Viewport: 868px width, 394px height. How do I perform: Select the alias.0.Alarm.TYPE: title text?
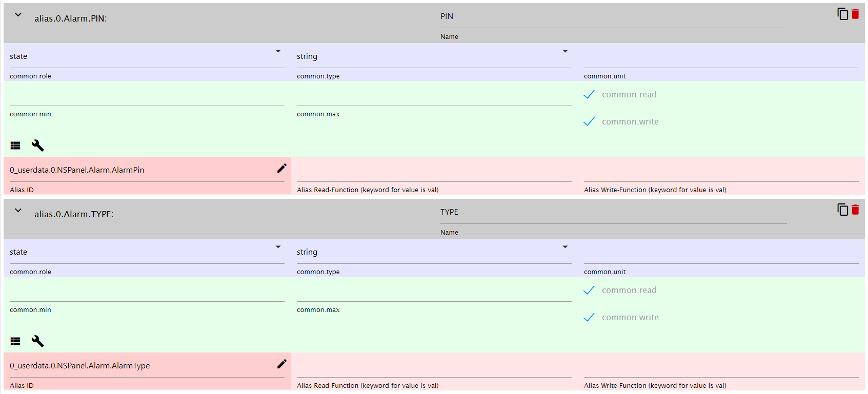pyautogui.click(x=74, y=214)
